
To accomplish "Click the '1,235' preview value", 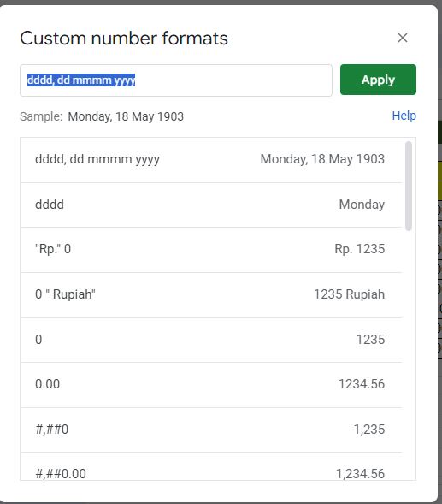I will [369, 430].
